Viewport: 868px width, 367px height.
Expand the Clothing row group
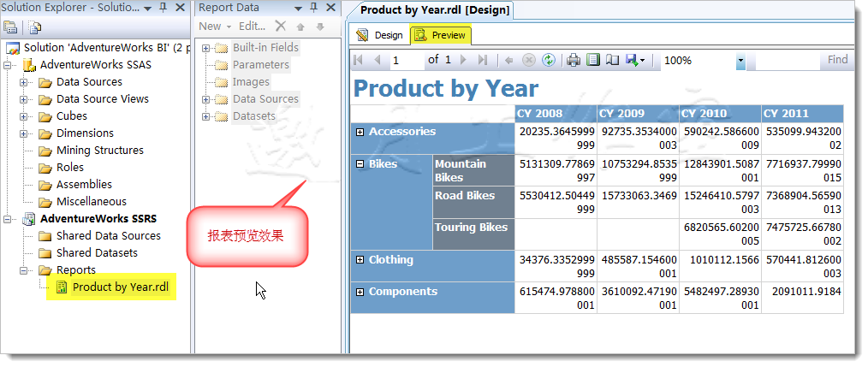coord(360,260)
